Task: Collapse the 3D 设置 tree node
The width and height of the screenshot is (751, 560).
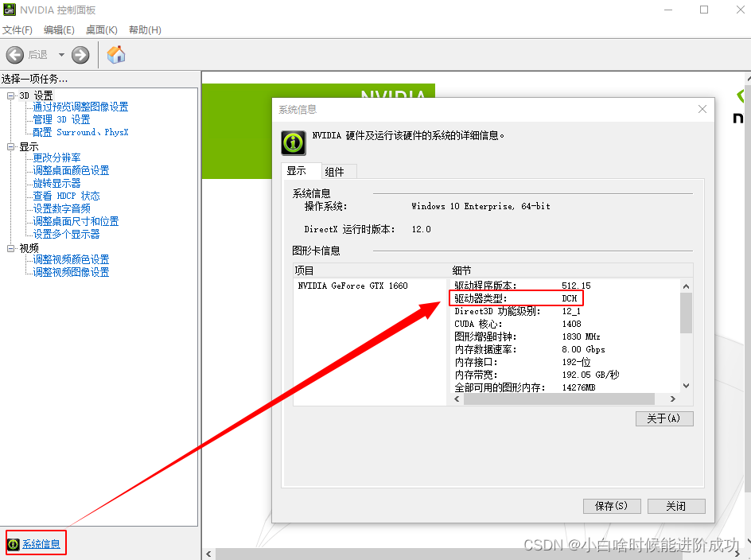Action: pyautogui.click(x=11, y=95)
